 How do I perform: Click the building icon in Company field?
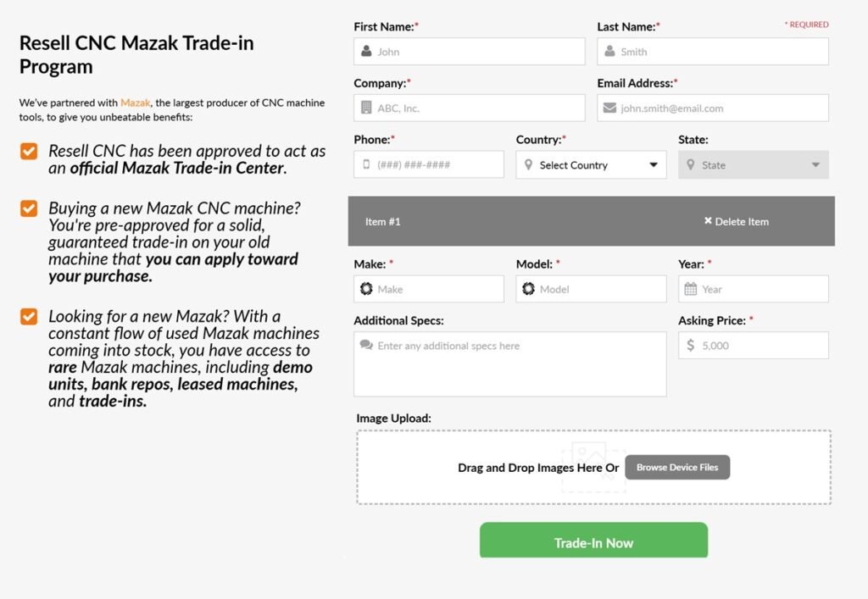point(366,108)
